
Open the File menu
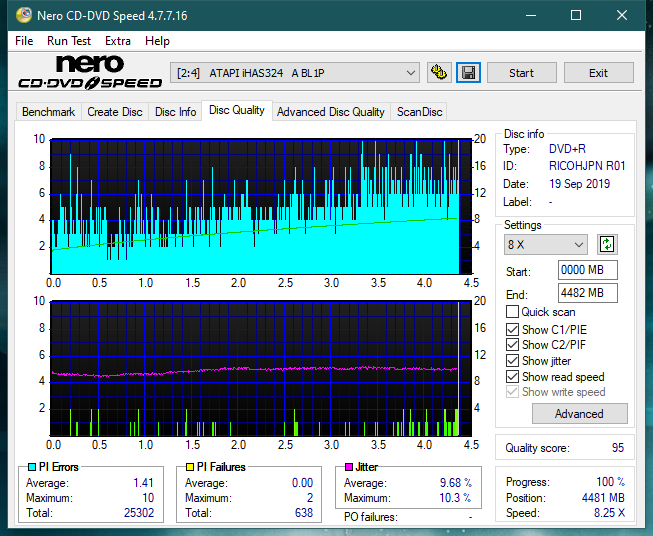coord(24,41)
